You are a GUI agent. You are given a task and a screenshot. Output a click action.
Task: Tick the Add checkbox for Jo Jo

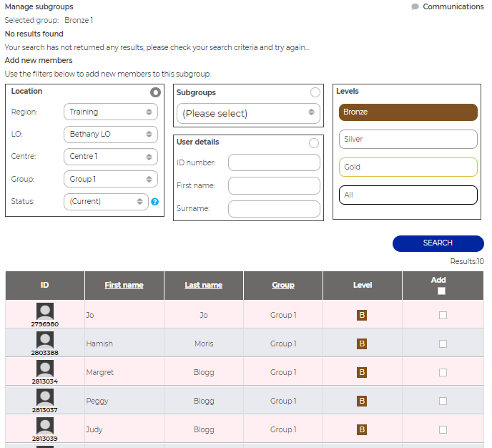[x=443, y=315]
